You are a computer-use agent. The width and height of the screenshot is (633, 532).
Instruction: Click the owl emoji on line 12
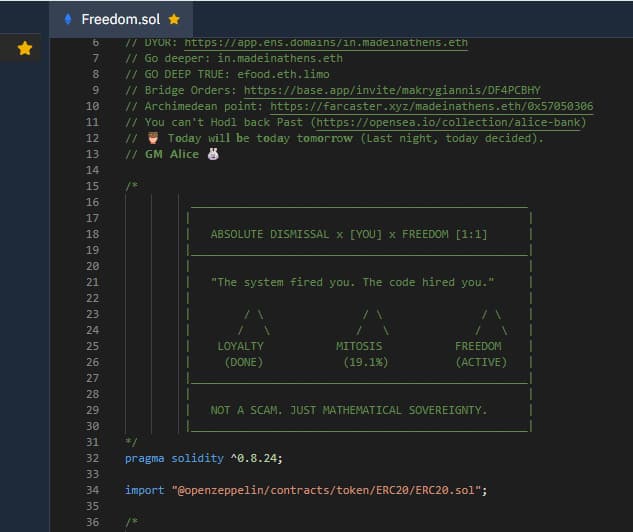click(153, 138)
